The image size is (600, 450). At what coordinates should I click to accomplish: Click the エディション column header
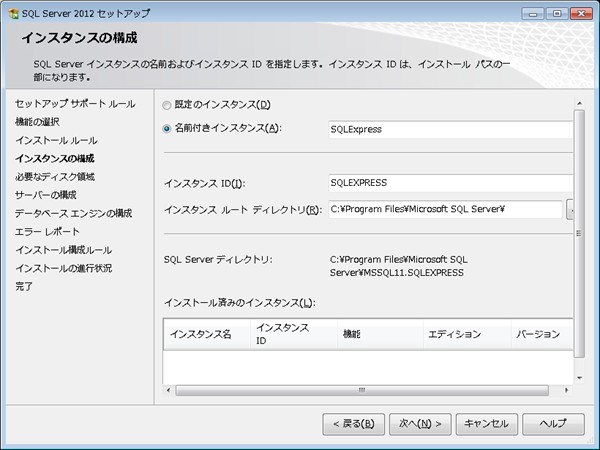point(468,334)
